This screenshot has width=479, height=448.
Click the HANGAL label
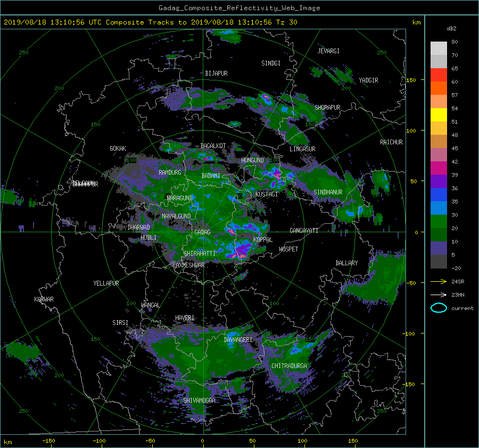(150, 305)
